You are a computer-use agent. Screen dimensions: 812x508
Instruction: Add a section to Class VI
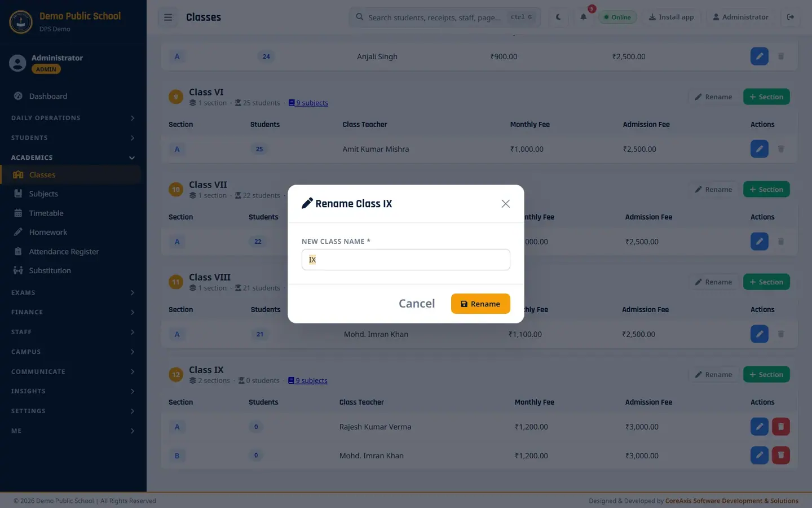(x=766, y=97)
